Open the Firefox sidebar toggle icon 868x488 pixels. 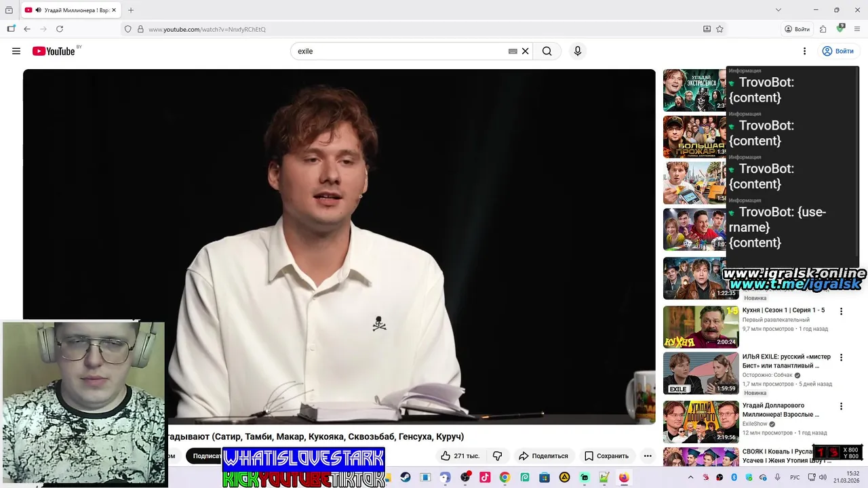pyautogui.click(x=11, y=29)
